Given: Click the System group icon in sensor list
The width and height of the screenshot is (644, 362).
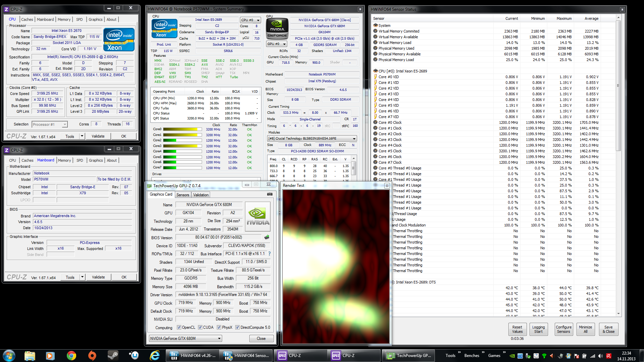Looking at the screenshot, I should click(x=376, y=25).
